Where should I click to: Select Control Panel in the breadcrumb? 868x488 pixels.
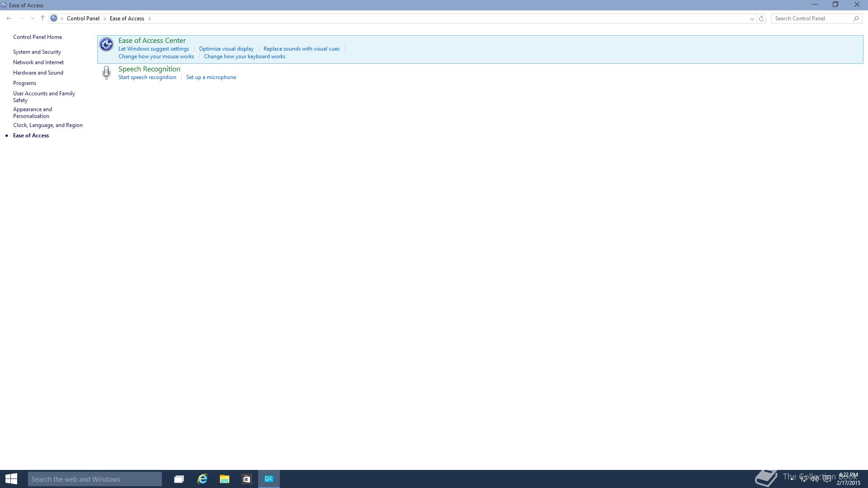pos(83,19)
